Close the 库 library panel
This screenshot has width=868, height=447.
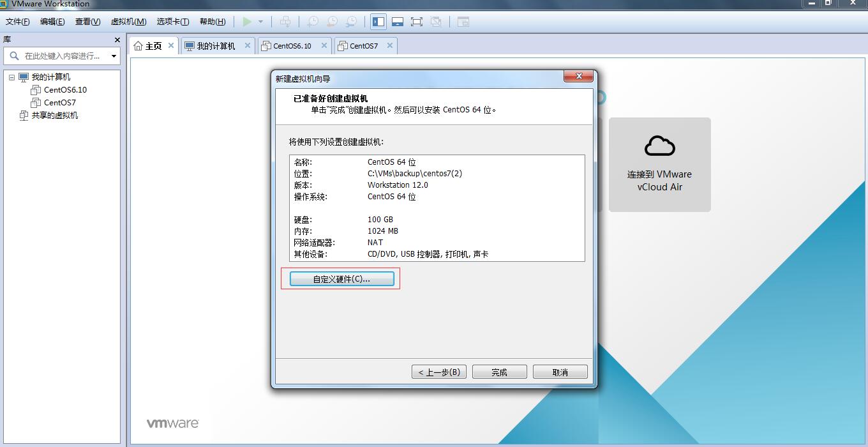click(x=117, y=40)
